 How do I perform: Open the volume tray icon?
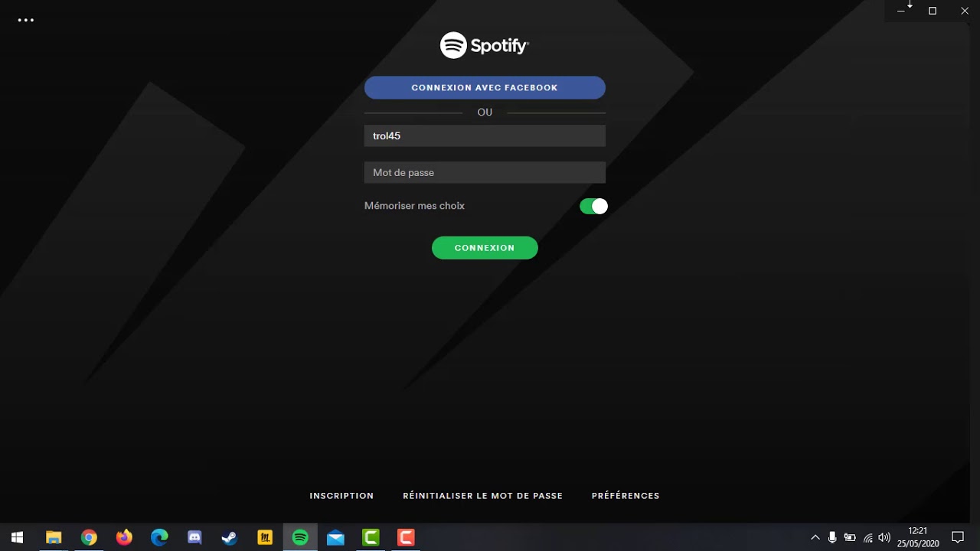[884, 537]
